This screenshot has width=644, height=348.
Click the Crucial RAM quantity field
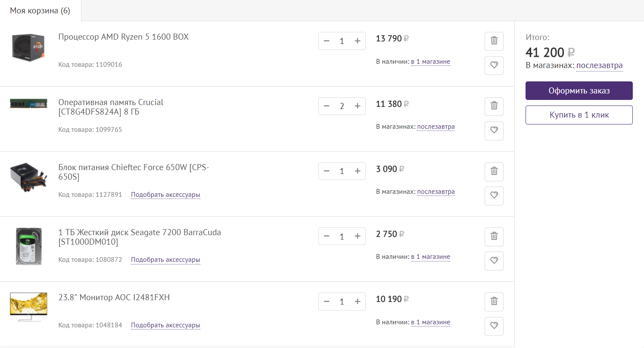click(x=342, y=106)
